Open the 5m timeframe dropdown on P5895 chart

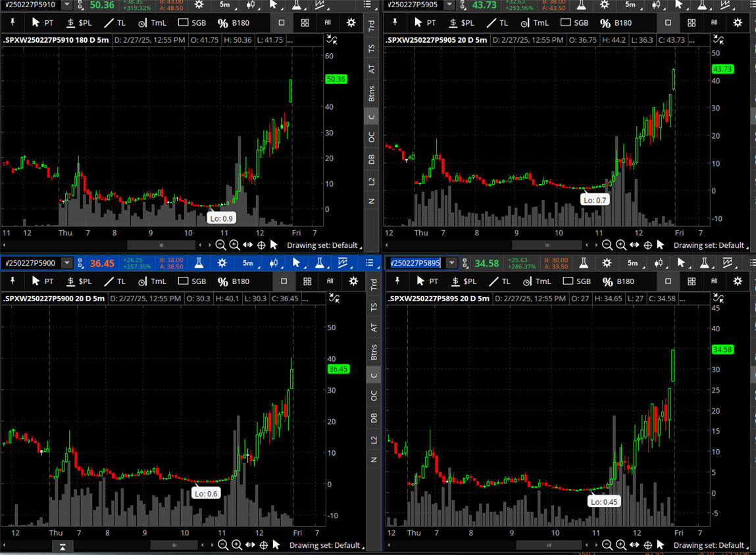pos(632,263)
